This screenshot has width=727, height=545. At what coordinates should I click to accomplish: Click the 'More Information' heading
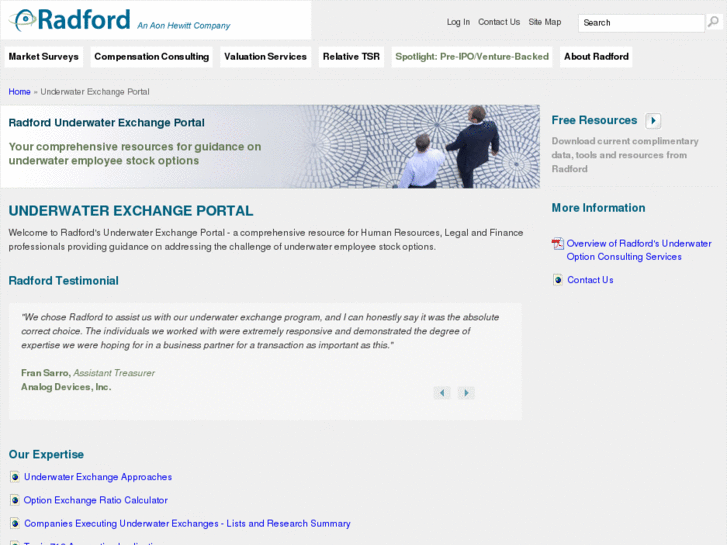[598, 208]
